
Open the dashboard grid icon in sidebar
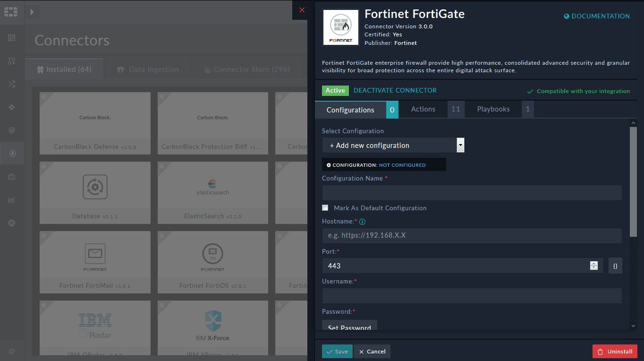pos(12,38)
